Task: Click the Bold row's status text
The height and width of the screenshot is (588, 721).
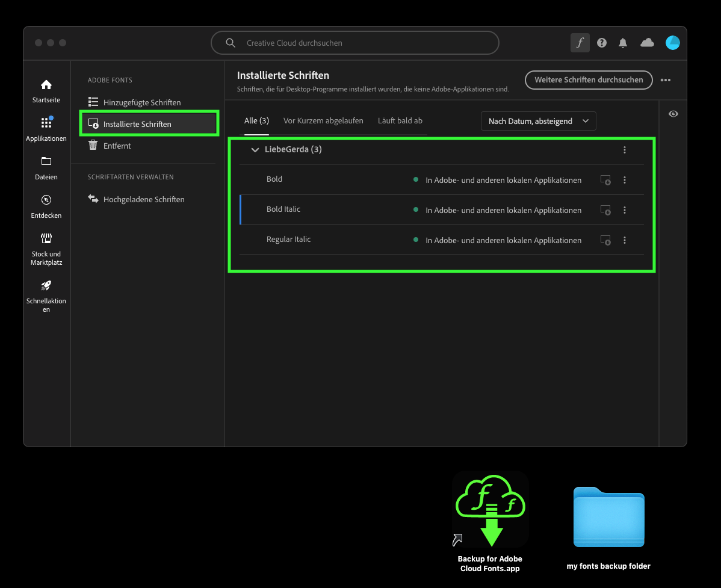Action: tap(504, 180)
